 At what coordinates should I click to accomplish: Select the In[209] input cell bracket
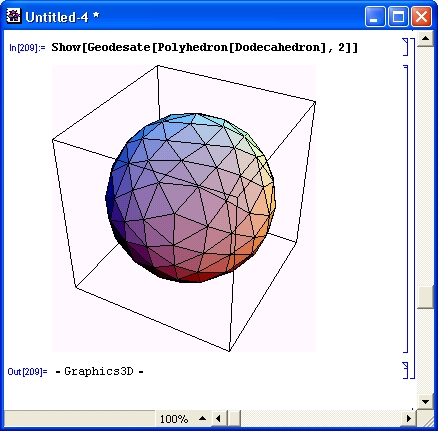click(x=405, y=47)
